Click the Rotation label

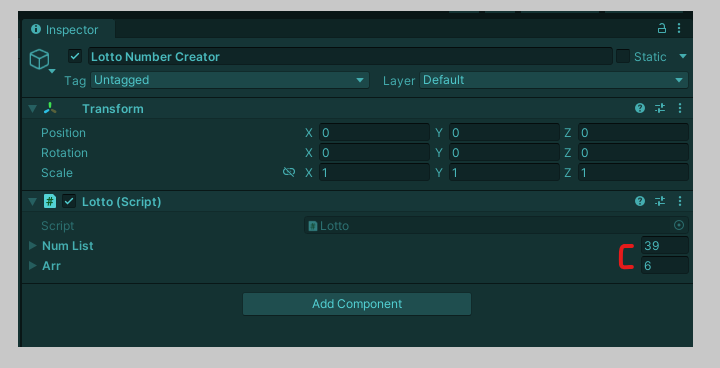click(64, 153)
